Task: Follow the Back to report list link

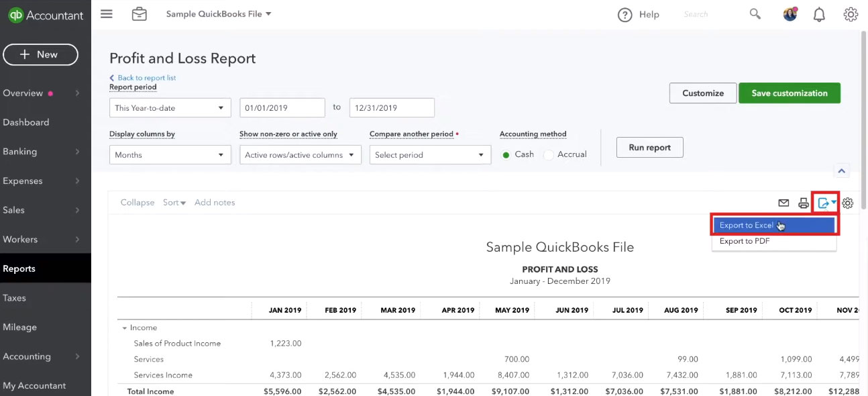Action: [x=142, y=78]
